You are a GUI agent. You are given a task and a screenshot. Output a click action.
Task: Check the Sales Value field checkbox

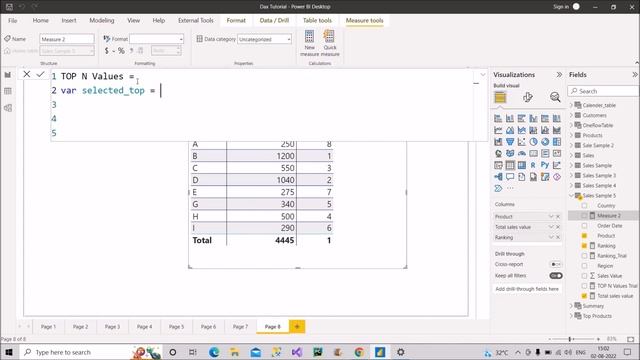coord(584,276)
